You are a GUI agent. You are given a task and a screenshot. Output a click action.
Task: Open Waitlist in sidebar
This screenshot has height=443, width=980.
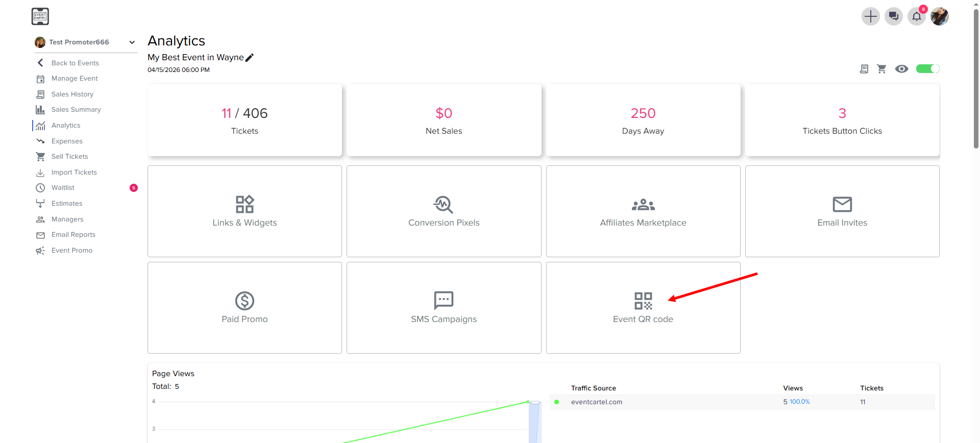click(63, 188)
